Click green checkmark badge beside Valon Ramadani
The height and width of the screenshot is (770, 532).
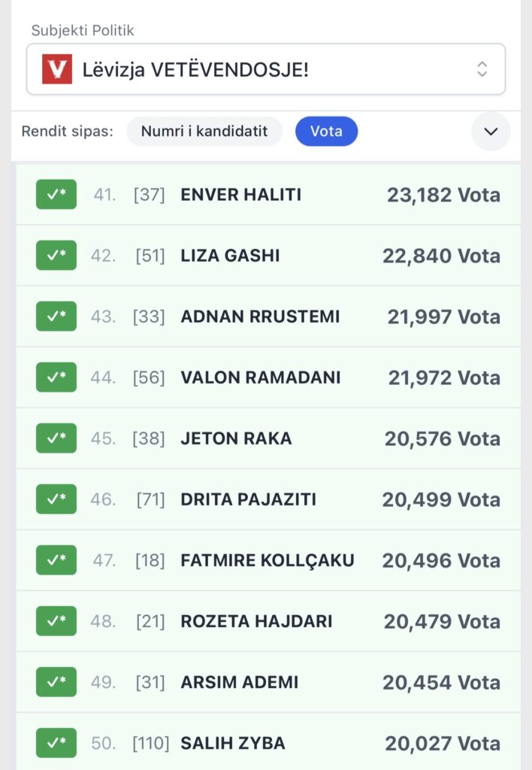(x=56, y=377)
